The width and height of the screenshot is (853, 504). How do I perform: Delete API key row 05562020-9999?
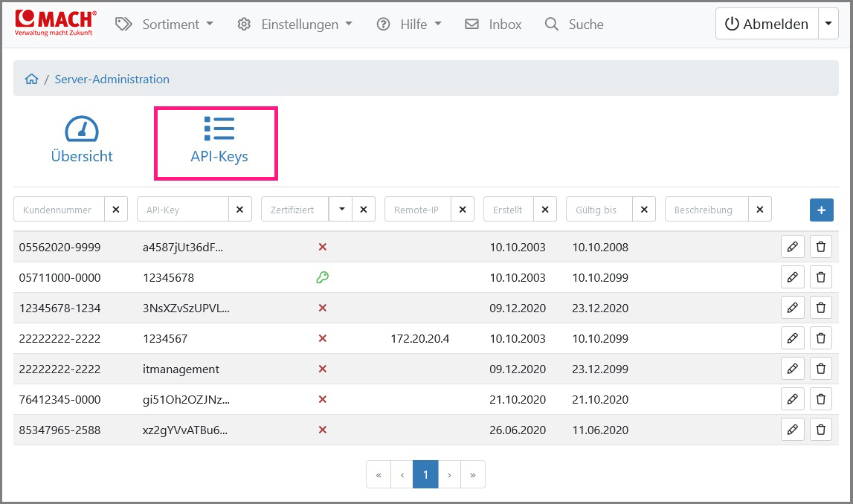coord(821,247)
